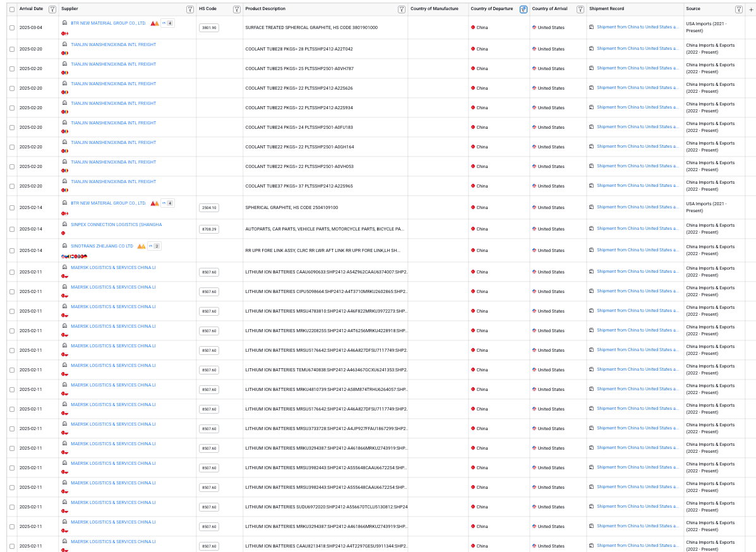
Task: Open the Product Description filter icon
Action: click(401, 9)
